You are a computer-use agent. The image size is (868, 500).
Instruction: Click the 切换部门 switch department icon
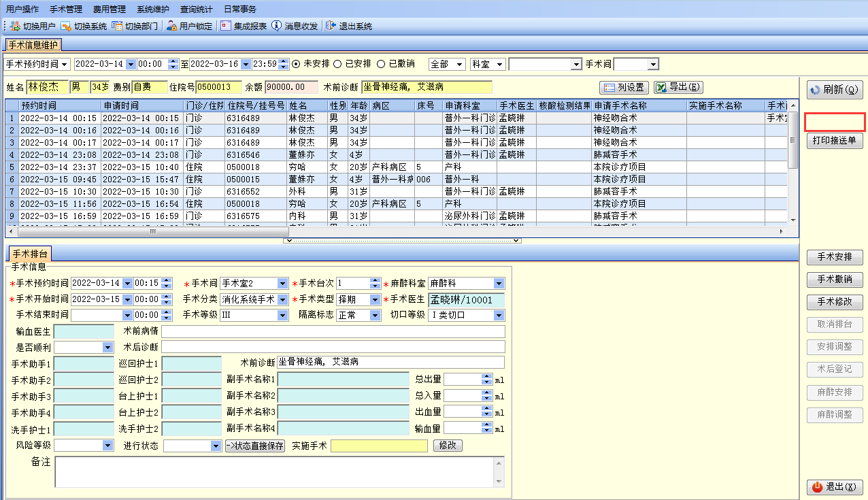(x=117, y=27)
